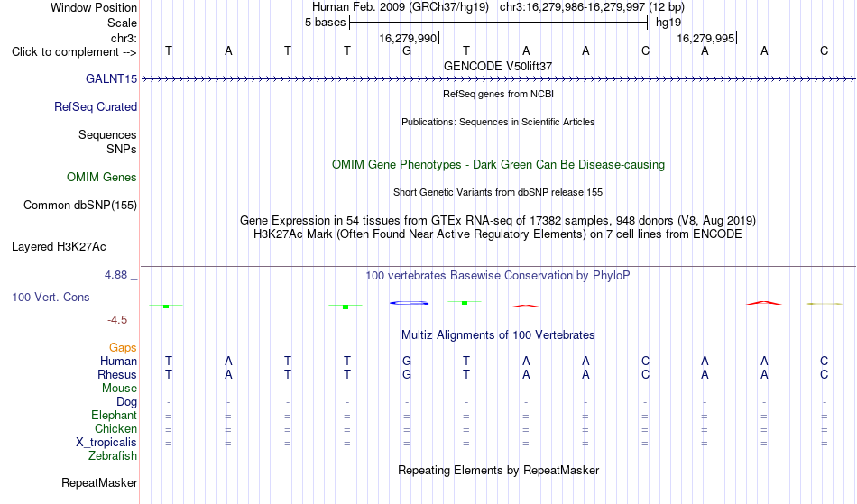Open the Layered H3K27Ac track label
Image resolution: width=857 pixels, height=504 pixels.
(x=59, y=246)
